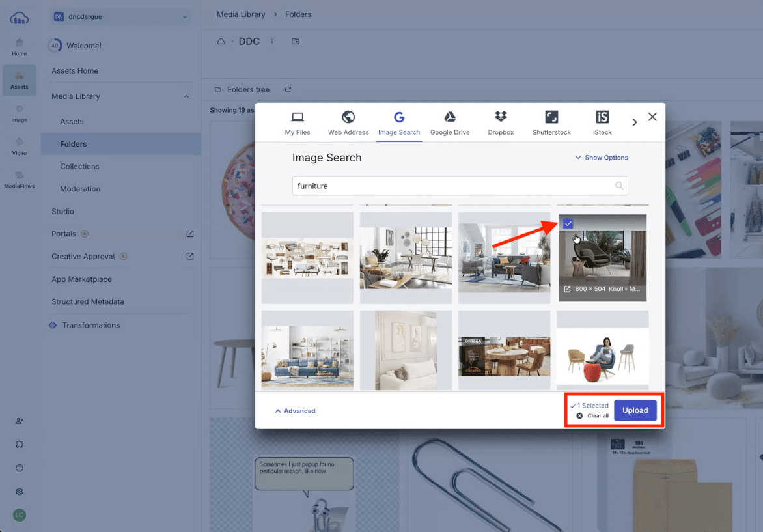Open Image section in left rail
The image size is (763, 532).
point(19,113)
